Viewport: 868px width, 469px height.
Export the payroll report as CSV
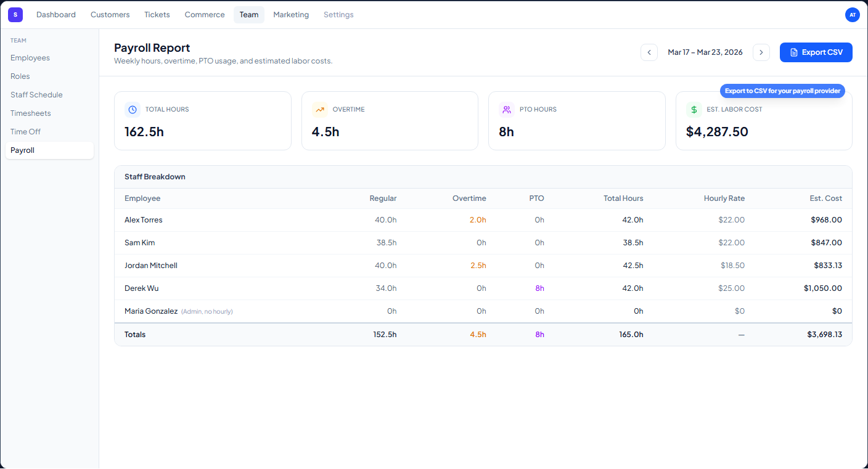(x=816, y=52)
